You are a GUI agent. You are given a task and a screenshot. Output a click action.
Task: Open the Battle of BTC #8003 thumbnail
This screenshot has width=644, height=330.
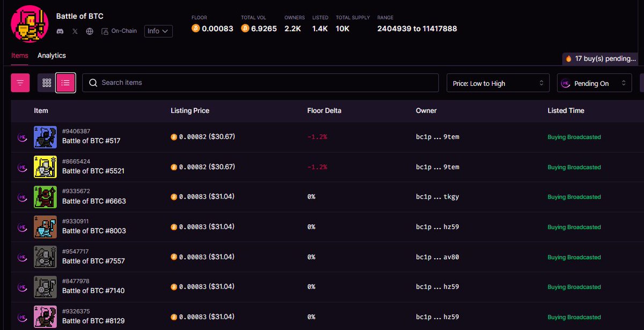tap(45, 227)
